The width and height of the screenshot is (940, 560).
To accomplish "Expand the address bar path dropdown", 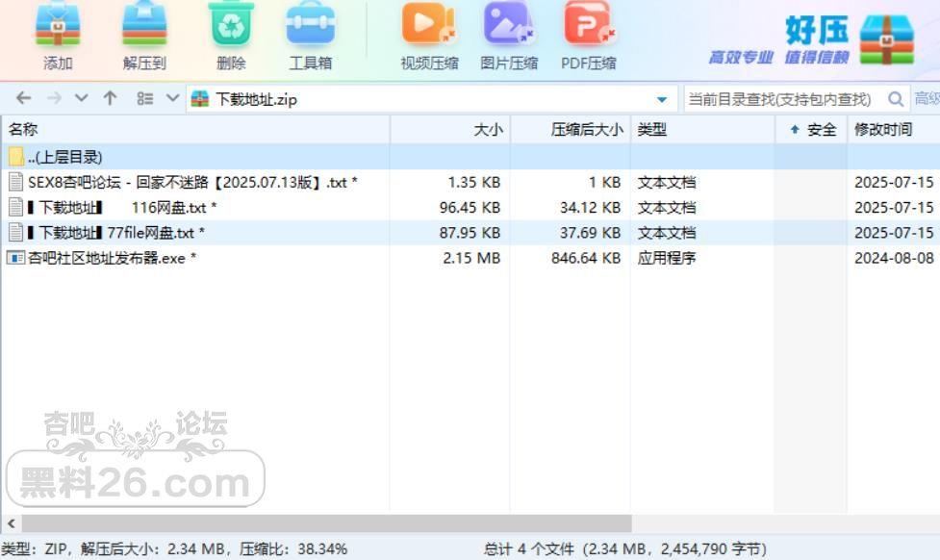I will tap(662, 99).
